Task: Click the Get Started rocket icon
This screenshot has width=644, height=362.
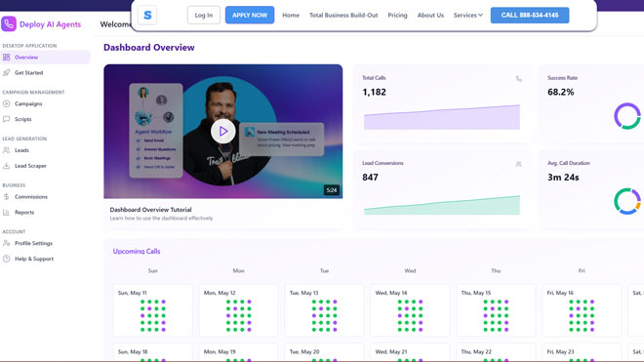Action: point(6,73)
